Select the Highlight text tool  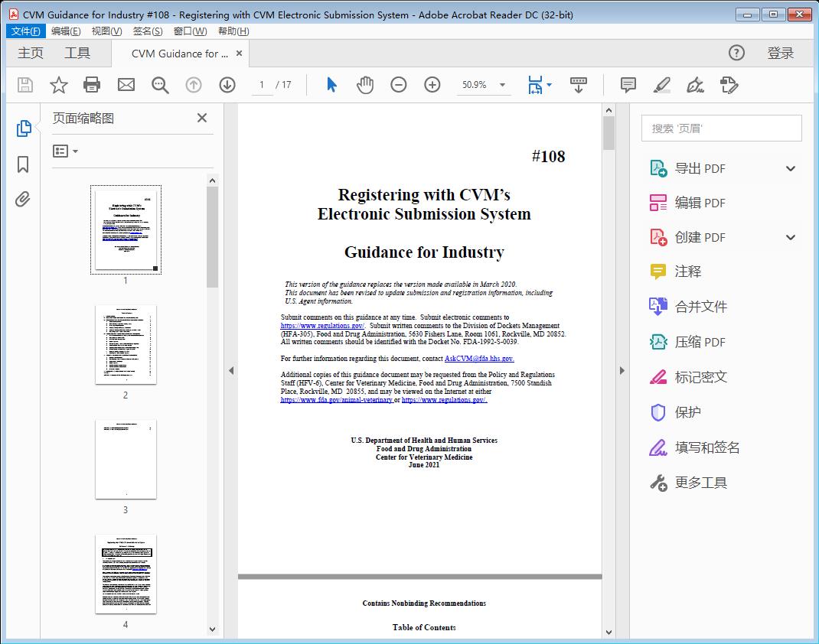click(661, 85)
